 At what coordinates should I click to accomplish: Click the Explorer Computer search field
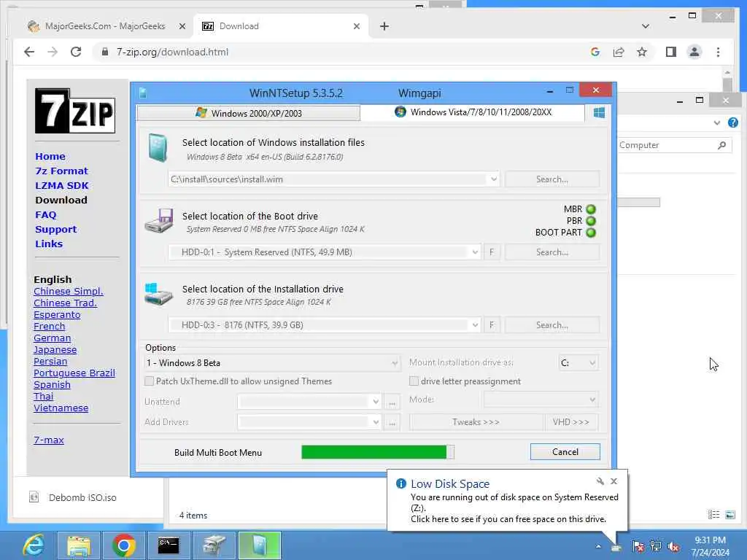674,145
